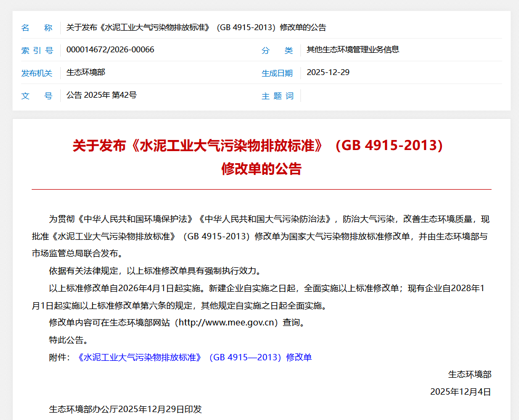Image resolution: width=519 pixels, height=420 pixels.
Task: Click the footer line 生态环境部办公厅2025年12月29日印发
Action: click(126, 409)
